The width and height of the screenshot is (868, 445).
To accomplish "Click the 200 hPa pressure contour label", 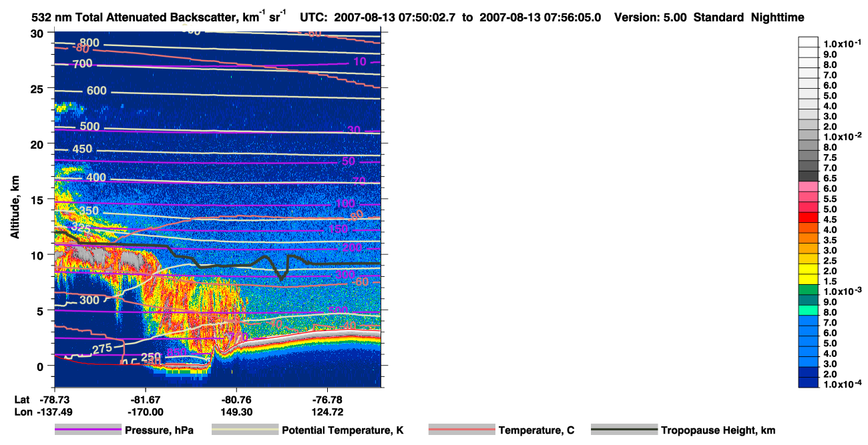I will (x=353, y=248).
